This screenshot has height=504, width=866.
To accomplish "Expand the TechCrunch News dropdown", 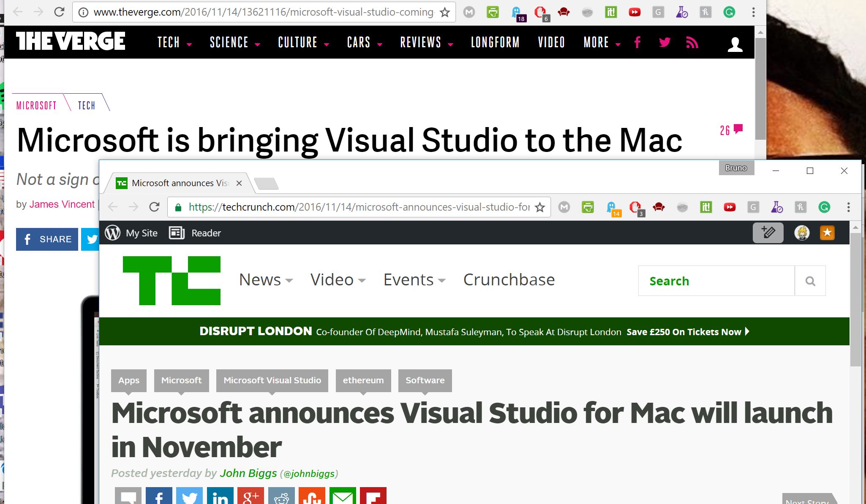I will [x=266, y=280].
